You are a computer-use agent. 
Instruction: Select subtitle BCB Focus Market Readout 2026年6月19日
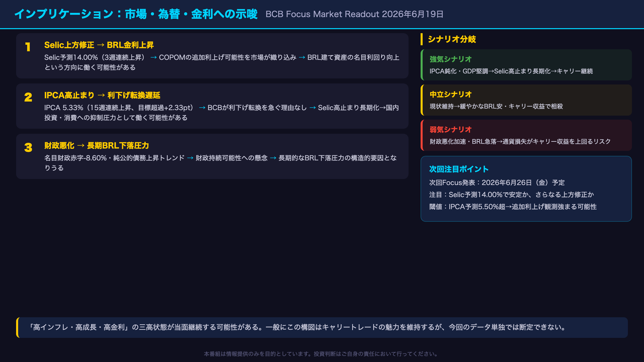pyautogui.click(x=354, y=14)
